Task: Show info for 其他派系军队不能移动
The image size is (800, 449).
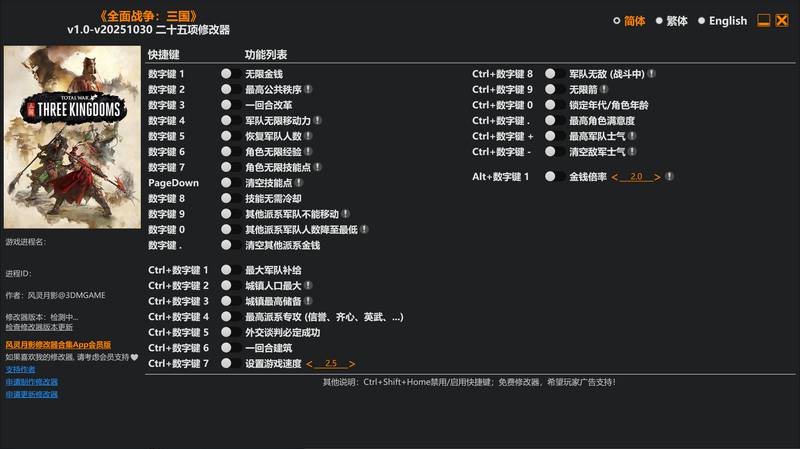Action: (x=345, y=214)
